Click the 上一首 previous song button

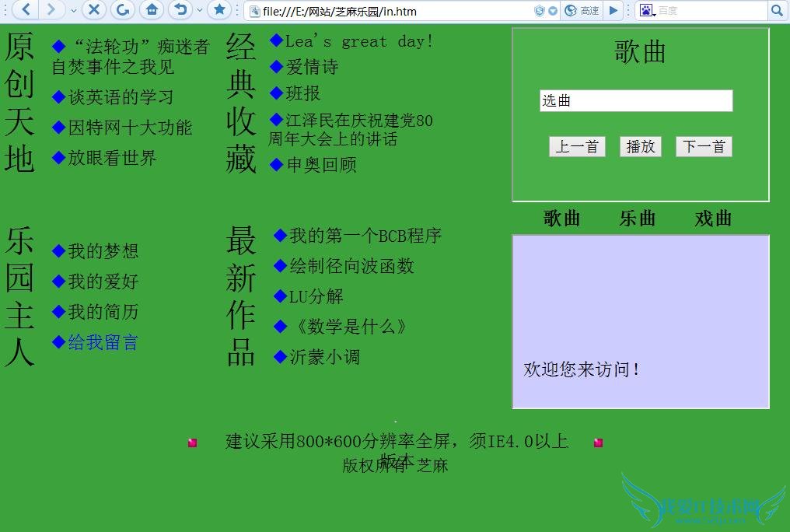[577, 146]
